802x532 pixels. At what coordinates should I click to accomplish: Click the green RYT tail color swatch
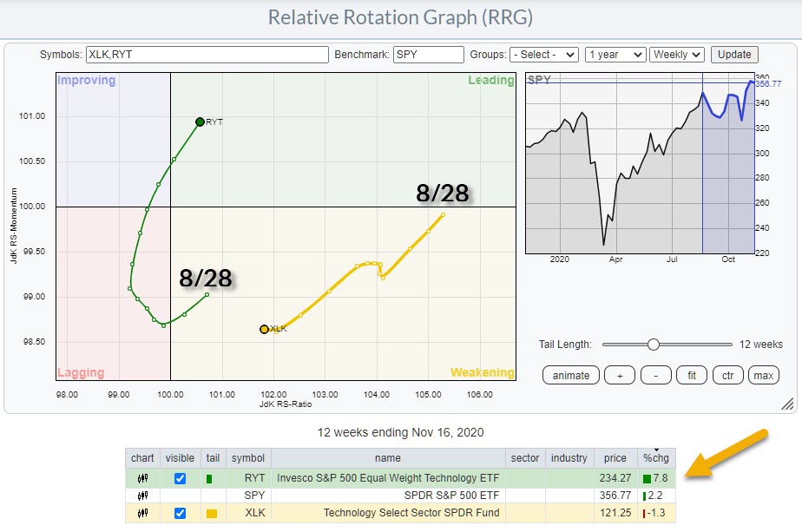point(208,478)
